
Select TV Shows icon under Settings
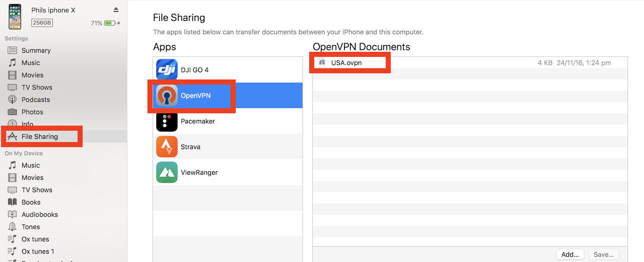12,87
